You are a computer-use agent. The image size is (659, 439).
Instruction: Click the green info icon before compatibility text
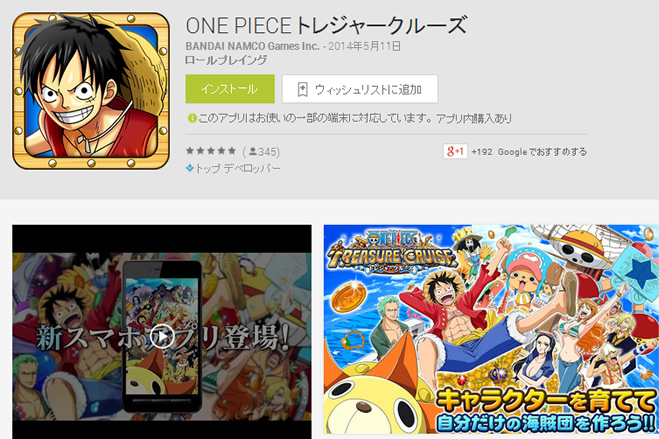point(192,118)
